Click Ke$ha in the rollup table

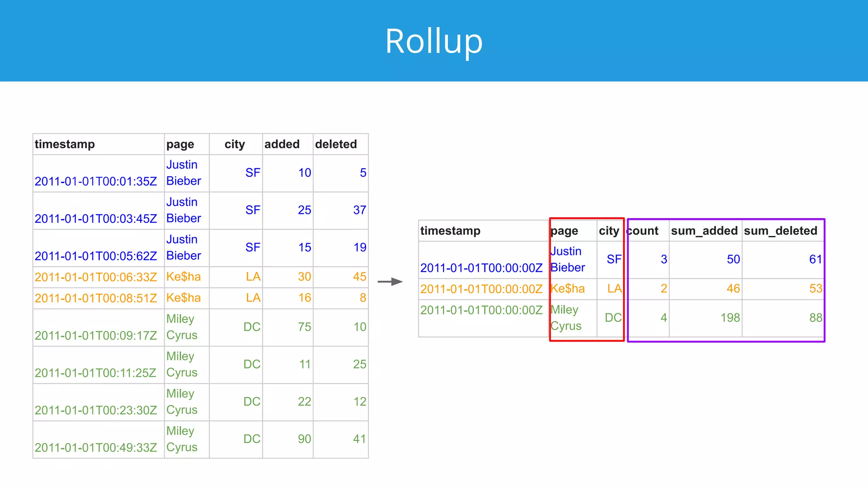pyautogui.click(x=568, y=289)
